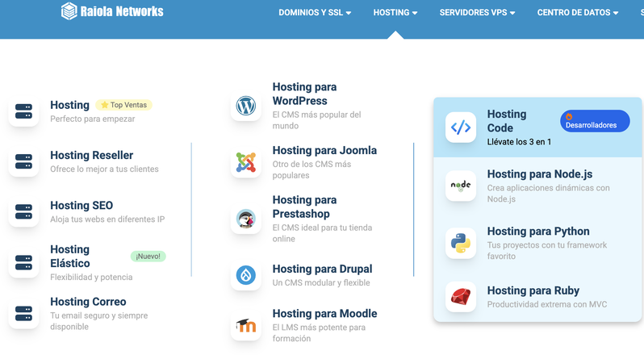Image resolution: width=644 pixels, height=355 pixels.
Task: Click the flame icon in Desarrolladores badge
Action: pyautogui.click(x=569, y=116)
